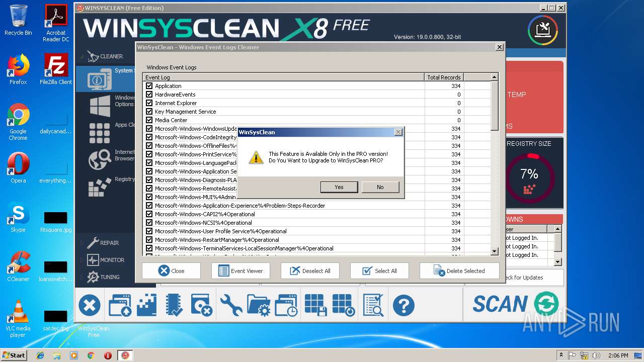Open Skype desktop icon

click(18, 218)
